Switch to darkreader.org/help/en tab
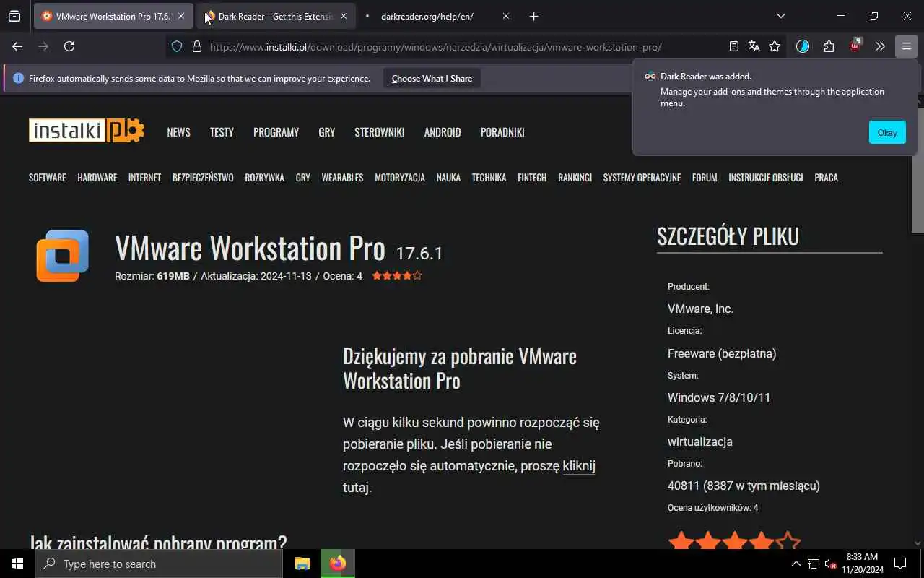 (x=438, y=16)
